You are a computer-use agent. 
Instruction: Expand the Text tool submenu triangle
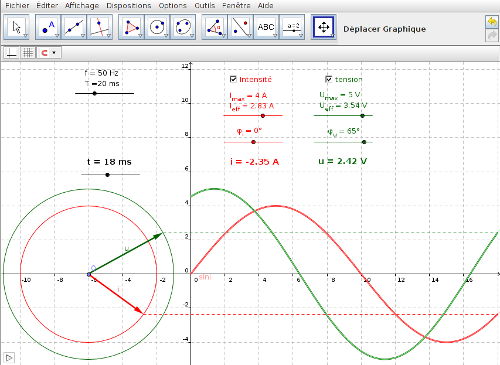[275, 36]
